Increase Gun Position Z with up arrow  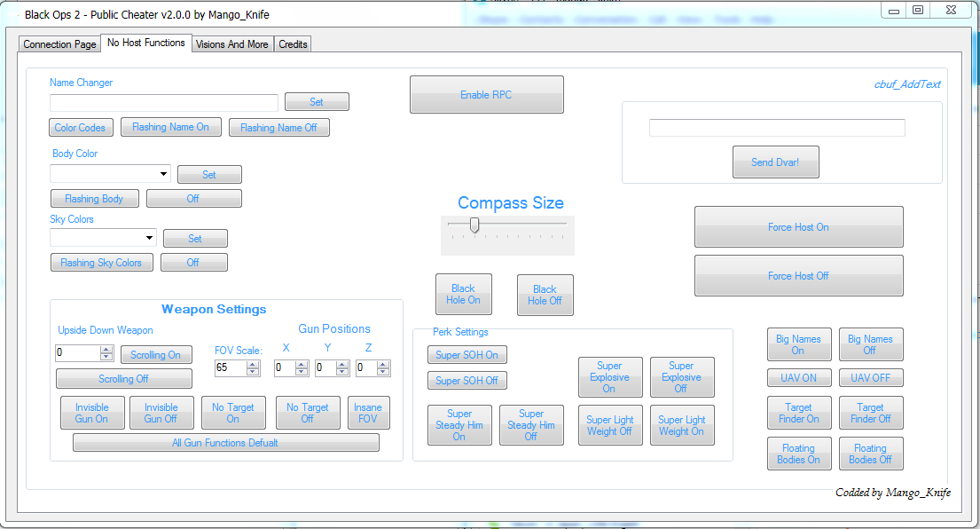tap(384, 365)
